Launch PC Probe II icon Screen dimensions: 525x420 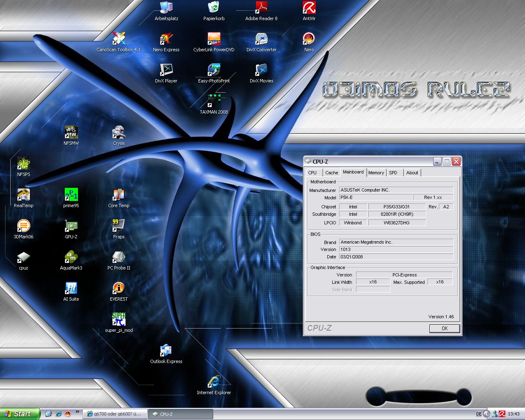point(119,260)
